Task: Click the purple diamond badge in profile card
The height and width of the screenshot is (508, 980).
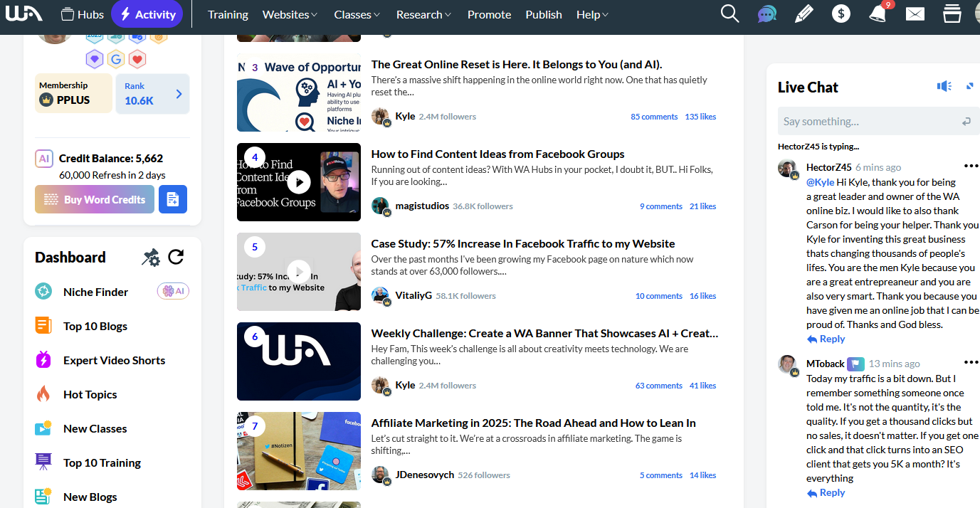Action: pyautogui.click(x=94, y=59)
